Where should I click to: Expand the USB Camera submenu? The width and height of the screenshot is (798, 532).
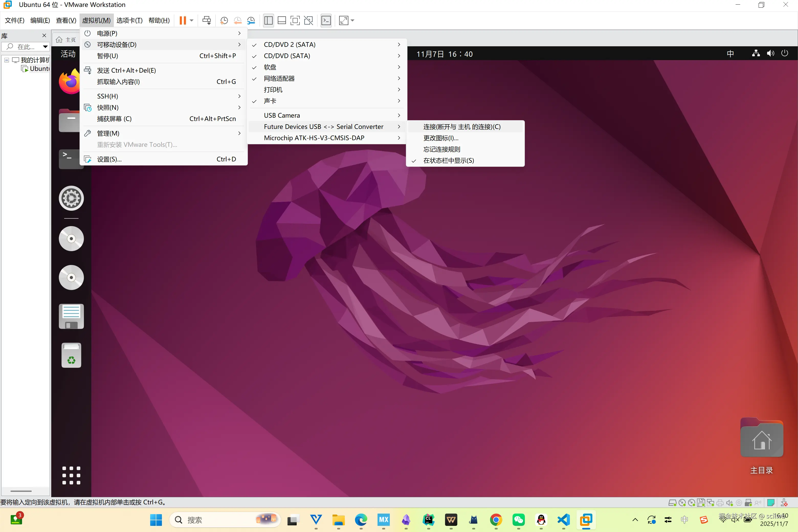[282, 115]
